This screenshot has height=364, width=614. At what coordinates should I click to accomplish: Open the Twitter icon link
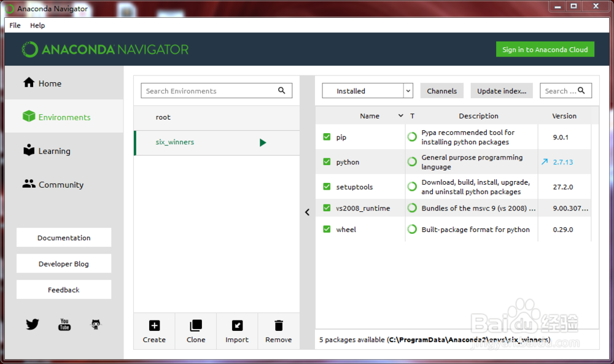[x=33, y=324]
